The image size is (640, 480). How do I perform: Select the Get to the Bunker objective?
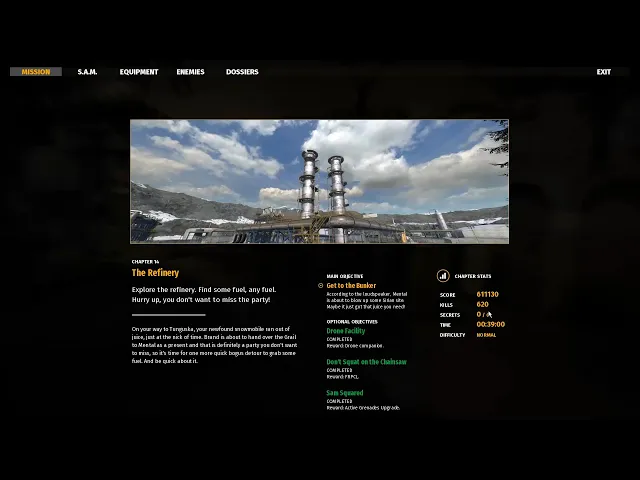(x=351, y=286)
